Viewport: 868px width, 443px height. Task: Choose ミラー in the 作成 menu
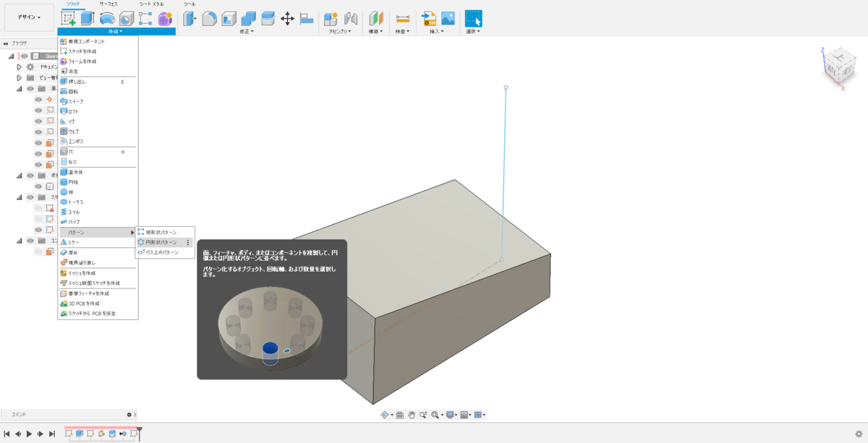coord(98,242)
